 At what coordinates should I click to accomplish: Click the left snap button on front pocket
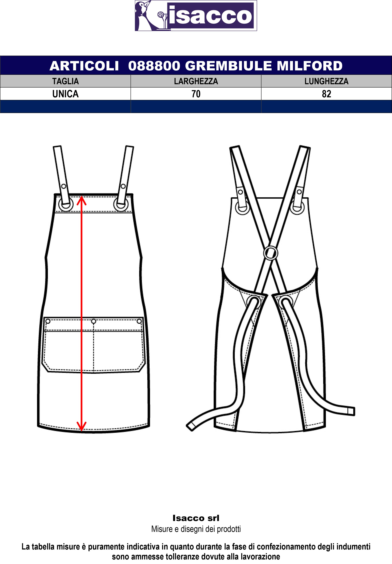pos(48,321)
